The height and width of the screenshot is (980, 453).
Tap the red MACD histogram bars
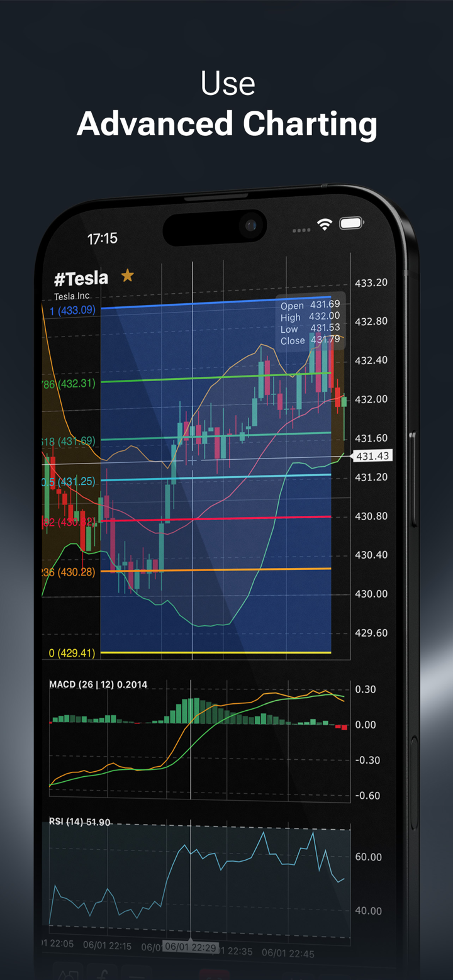coord(341,727)
